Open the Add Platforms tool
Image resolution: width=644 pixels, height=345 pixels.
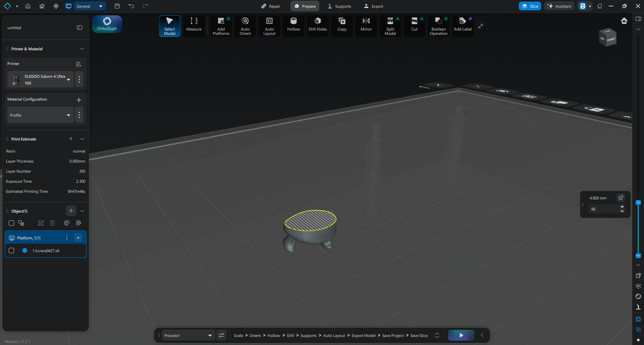point(221,26)
